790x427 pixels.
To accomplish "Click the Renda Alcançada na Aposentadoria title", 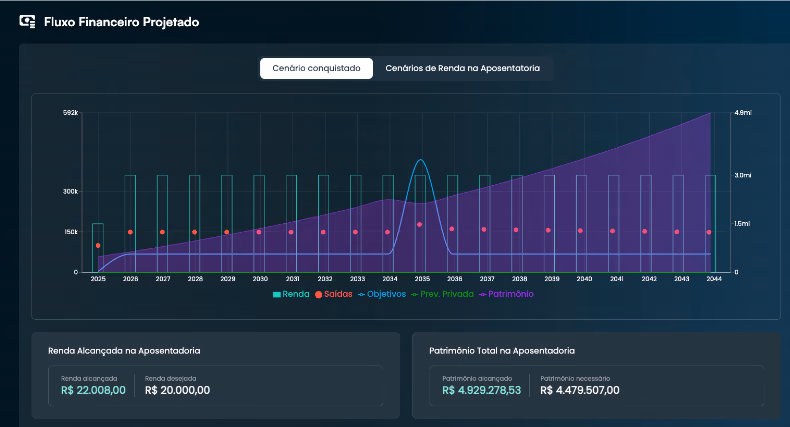I will (x=124, y=351).
